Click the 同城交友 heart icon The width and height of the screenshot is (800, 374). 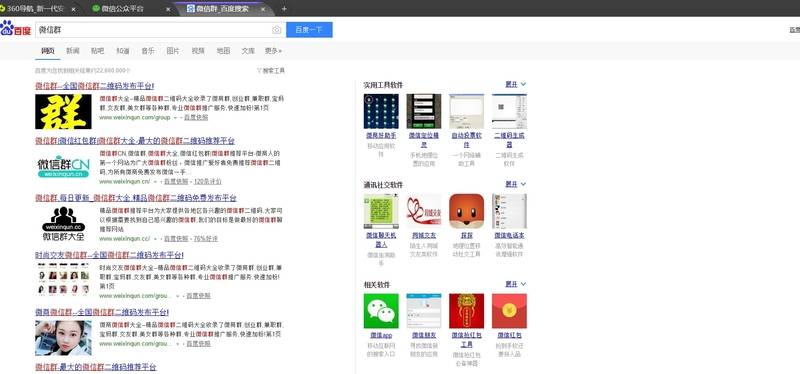(423, 211)
